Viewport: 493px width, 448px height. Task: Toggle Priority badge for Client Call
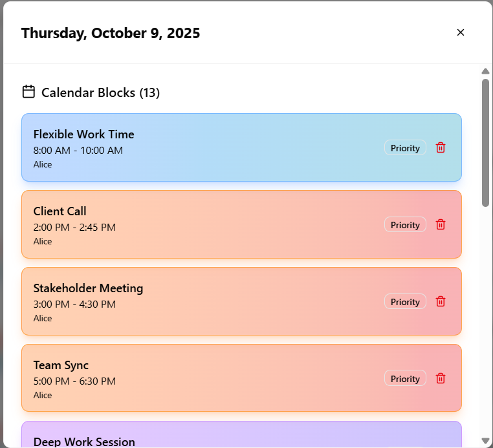coord(405,225)
